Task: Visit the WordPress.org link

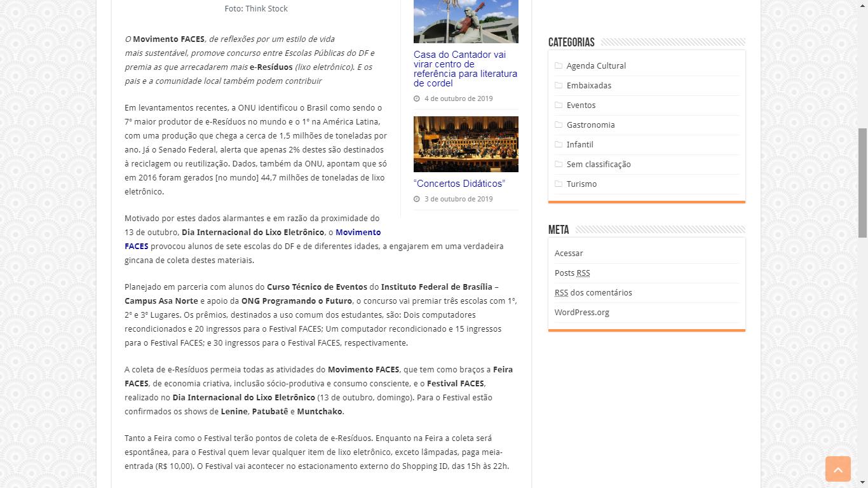Action: [582, 312]
